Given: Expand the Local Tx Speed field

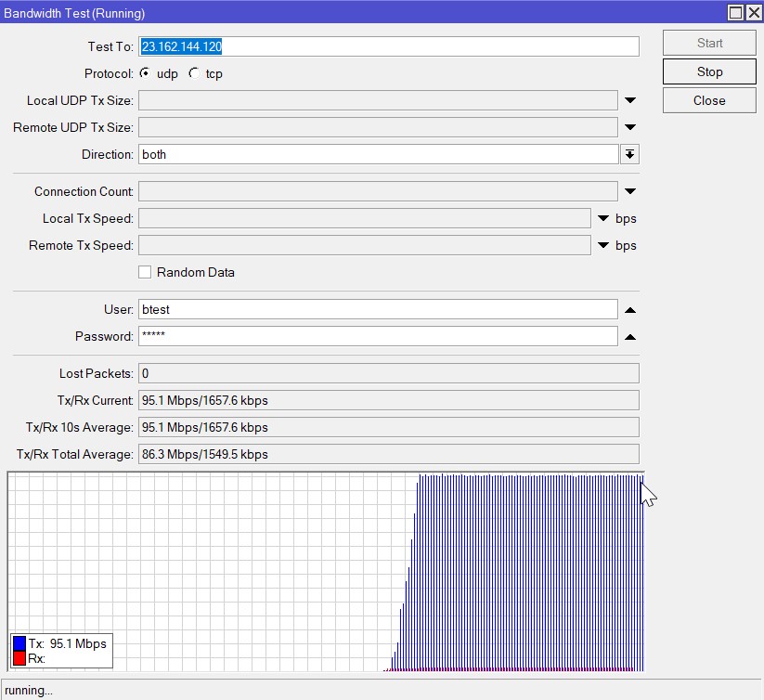Looking at the screenshot, I should (602, 218).
